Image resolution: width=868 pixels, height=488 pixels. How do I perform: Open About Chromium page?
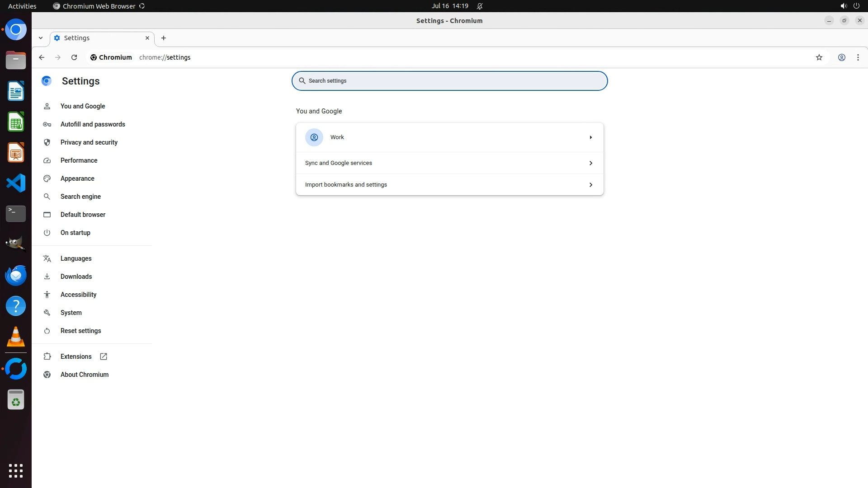tap(84, 375)
